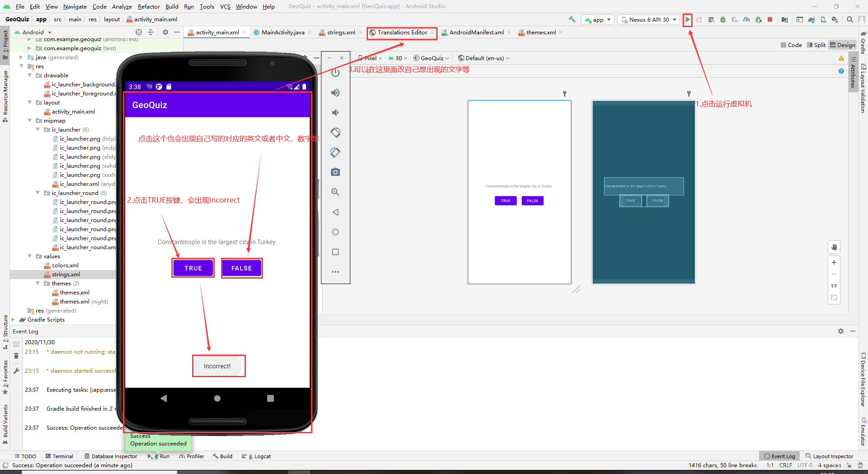Select the pan hand tool in design surface
868x474 pixels.
pyautogui.click(x=834, y=247)
